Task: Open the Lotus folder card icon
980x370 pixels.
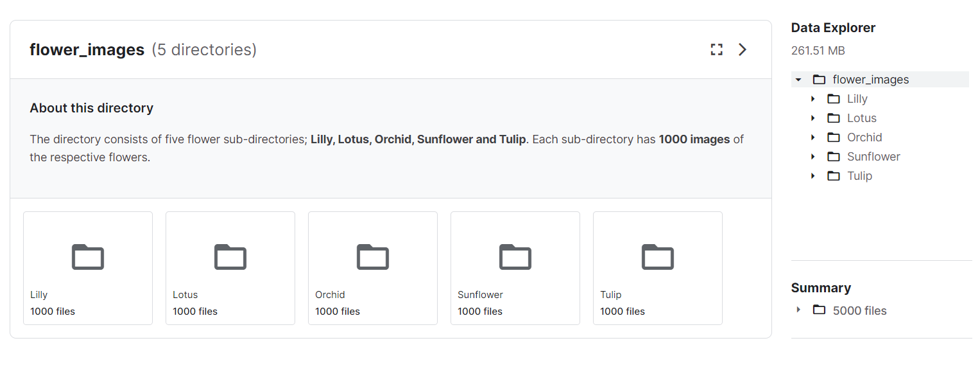Action: tap(230, 257)
